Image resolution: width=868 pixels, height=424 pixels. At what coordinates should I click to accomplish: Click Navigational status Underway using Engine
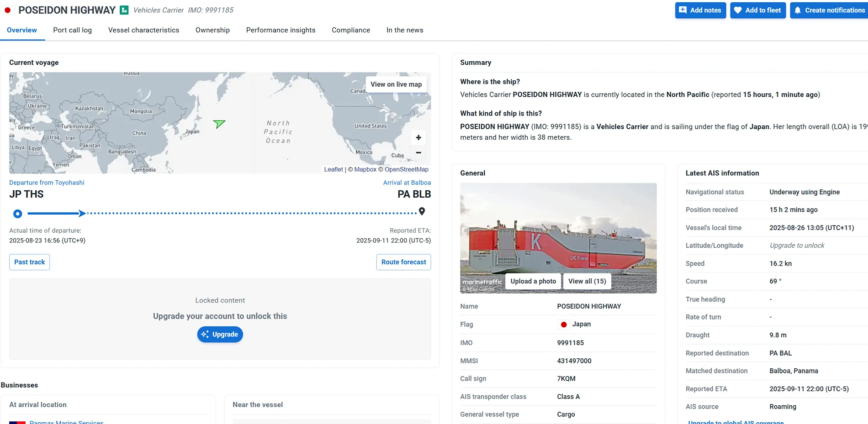pyautogui.click(x=804, y=192)
